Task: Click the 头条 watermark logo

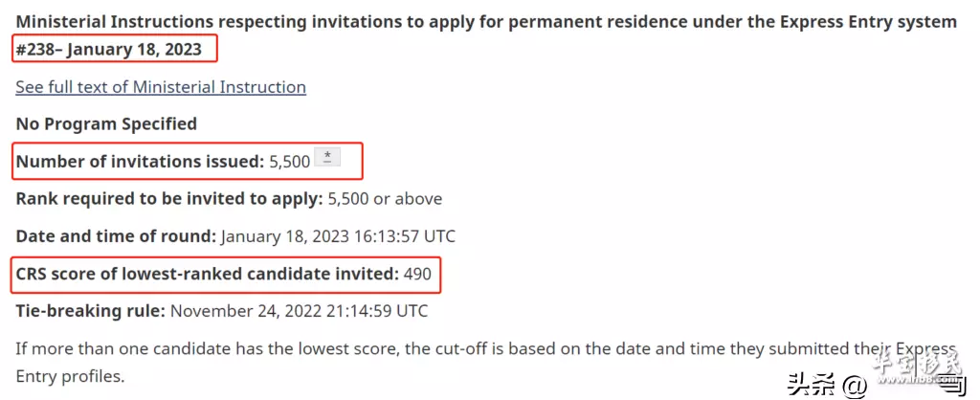Action: [812, 386]
